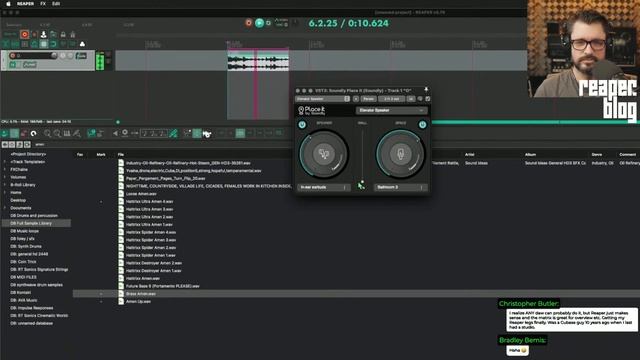Click the download/import toolbar icon
The image size is (640, 360).
coord(43,35)
